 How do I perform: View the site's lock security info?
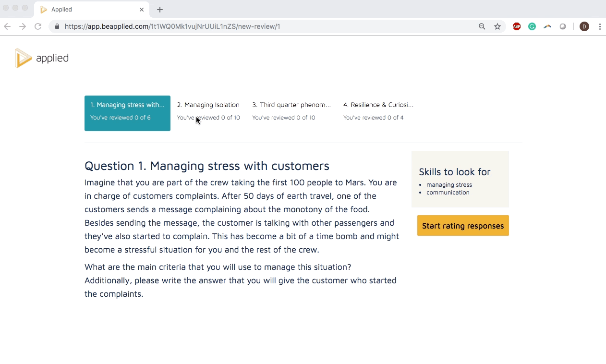[x=57, y=26]
